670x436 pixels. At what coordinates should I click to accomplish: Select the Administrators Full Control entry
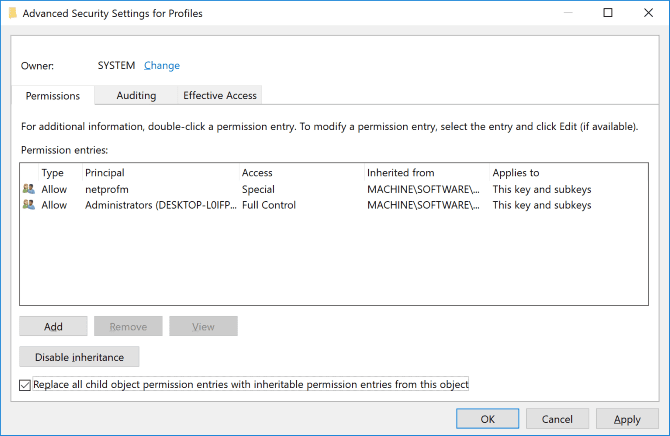[x=334, y=205]
